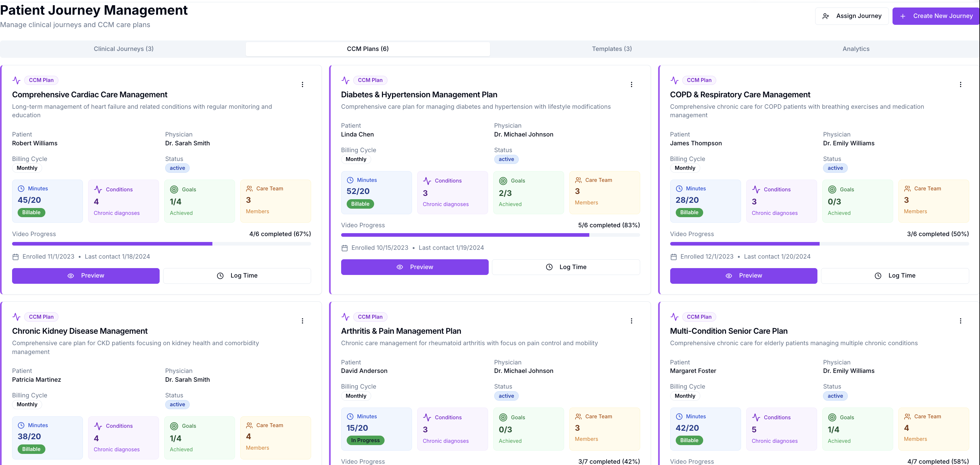Click patient name Patricia Martinez
The width and height of the screenshot is (980, 465).
(x=37, y=380)
